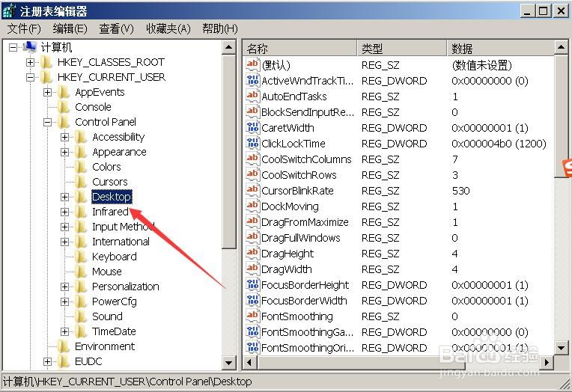Collapse the 计算机 root node
Viewport: 572px width, 392px height.
pos(13,47)
